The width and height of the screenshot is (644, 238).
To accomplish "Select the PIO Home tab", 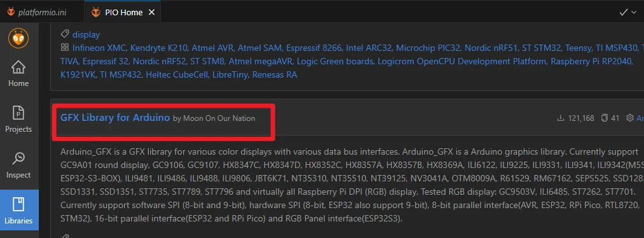I will pos(123,12).
